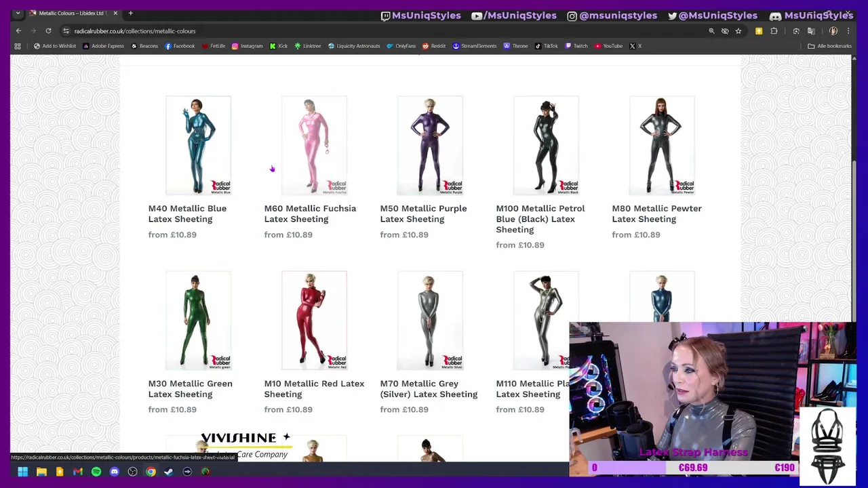Open the YouTube bookmark
This screenshot has width=868, height=488.
tap(608, 46)
